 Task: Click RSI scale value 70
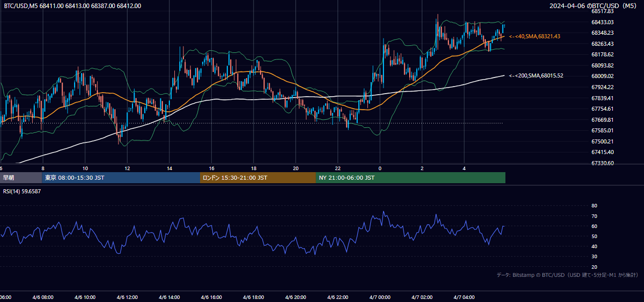pos(594,216)
